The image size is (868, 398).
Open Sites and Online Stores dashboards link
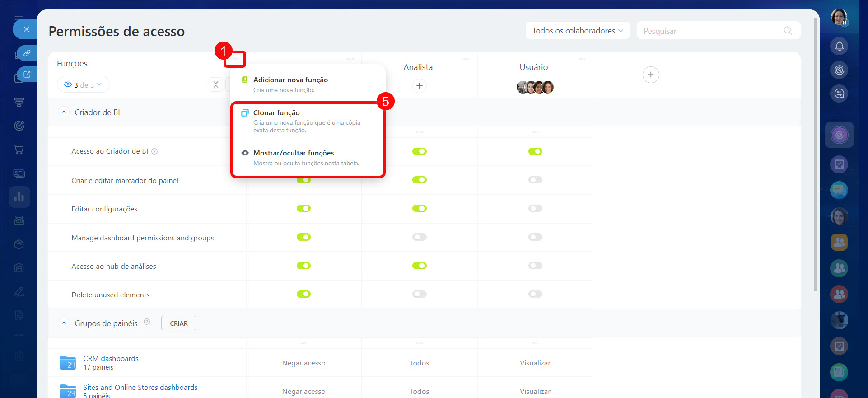pos(140,387)
